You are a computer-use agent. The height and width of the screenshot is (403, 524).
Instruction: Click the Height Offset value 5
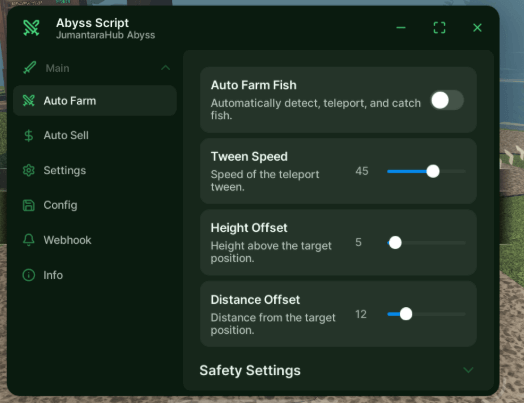click(x=358, y=242)
